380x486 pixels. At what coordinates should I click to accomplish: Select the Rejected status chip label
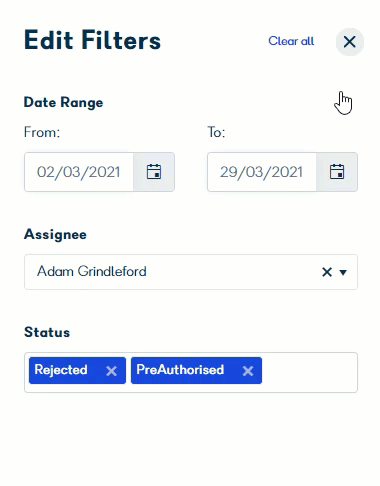[x=61, y=370]
